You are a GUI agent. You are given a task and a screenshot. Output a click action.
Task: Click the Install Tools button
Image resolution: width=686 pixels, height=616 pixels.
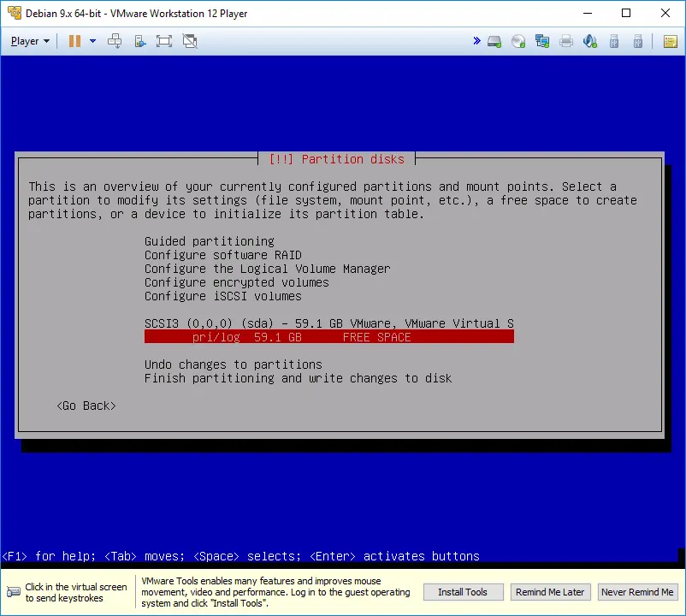[463, 592]
